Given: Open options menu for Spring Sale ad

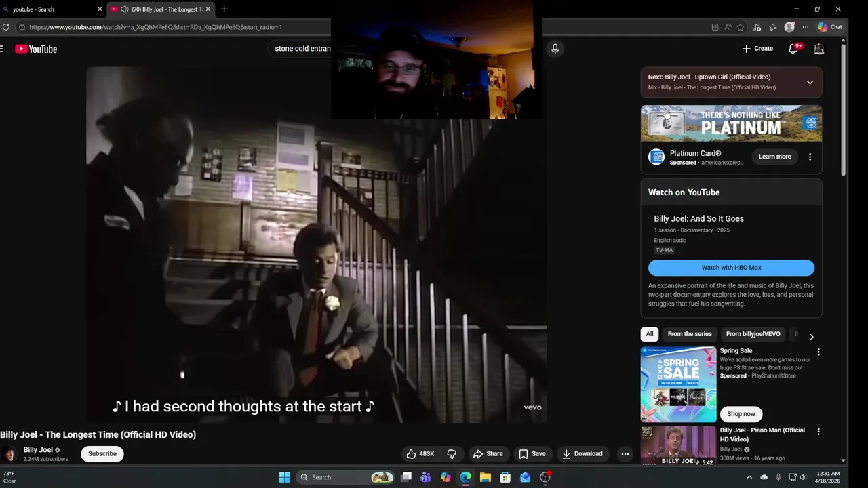Looking at the screenshot, I should click(x=818, y=352).
